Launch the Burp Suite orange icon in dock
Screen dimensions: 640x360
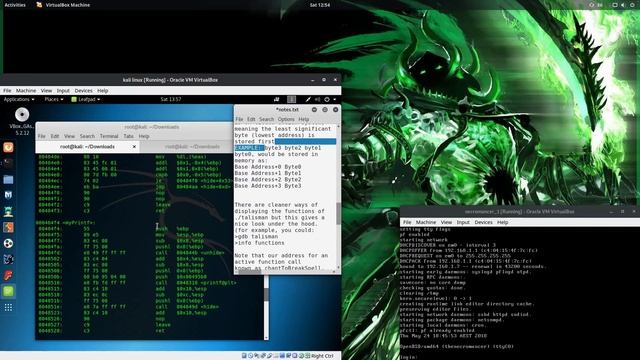[8, 227]
